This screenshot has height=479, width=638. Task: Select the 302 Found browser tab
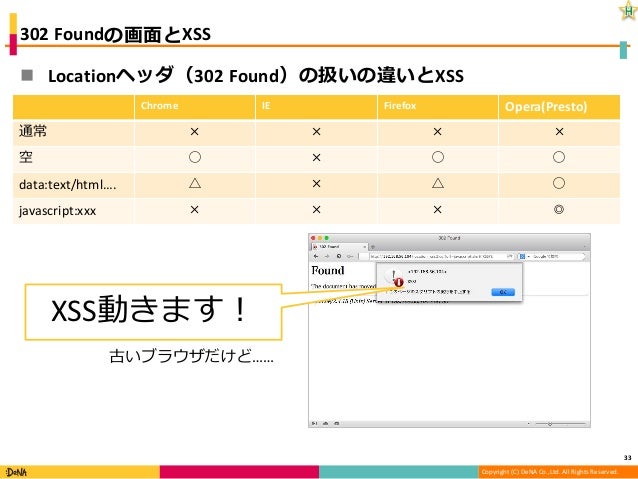(339, 247)
